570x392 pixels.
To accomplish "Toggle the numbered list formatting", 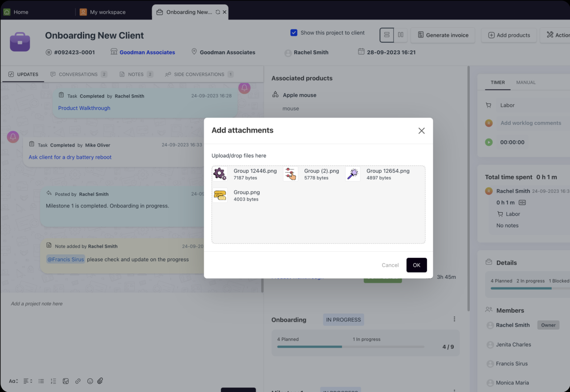I will tap(53, 381).
